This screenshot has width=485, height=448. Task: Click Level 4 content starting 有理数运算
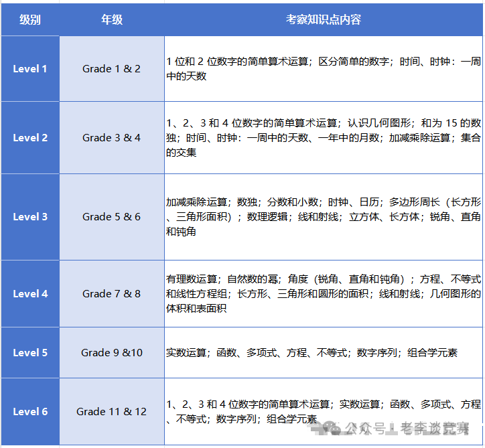pos(324,294)
